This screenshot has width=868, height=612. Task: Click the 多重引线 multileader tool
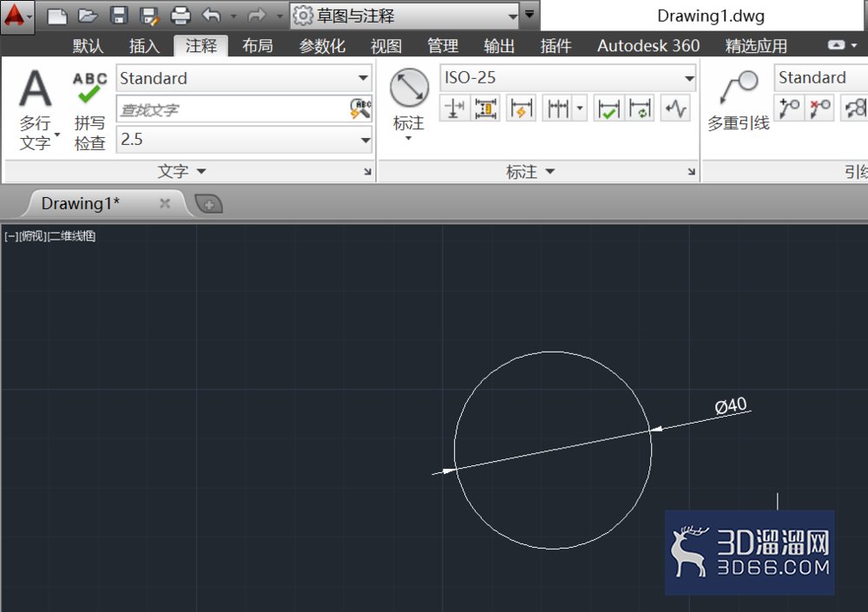pos(739,101)
